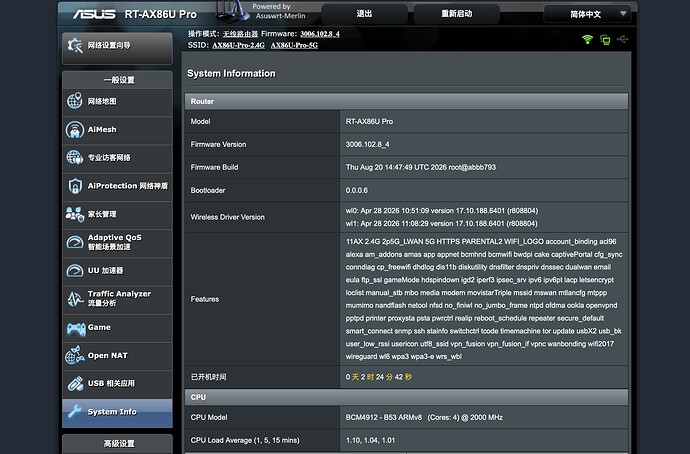This screenshot has height=454, width=690.
Task: Click the green WiFi status icon
Action: tap(587, 40)
